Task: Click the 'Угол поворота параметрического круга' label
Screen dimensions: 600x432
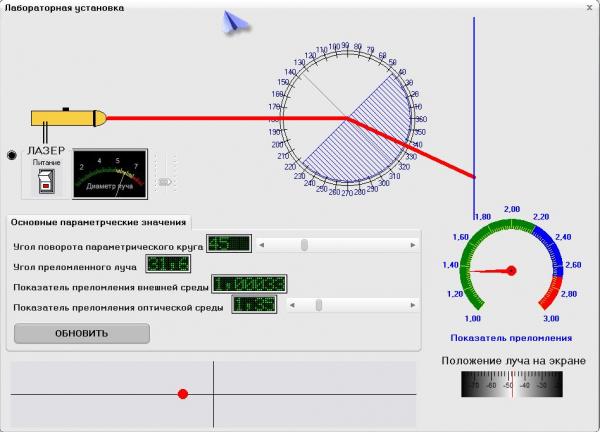Action: click(108, 247)
